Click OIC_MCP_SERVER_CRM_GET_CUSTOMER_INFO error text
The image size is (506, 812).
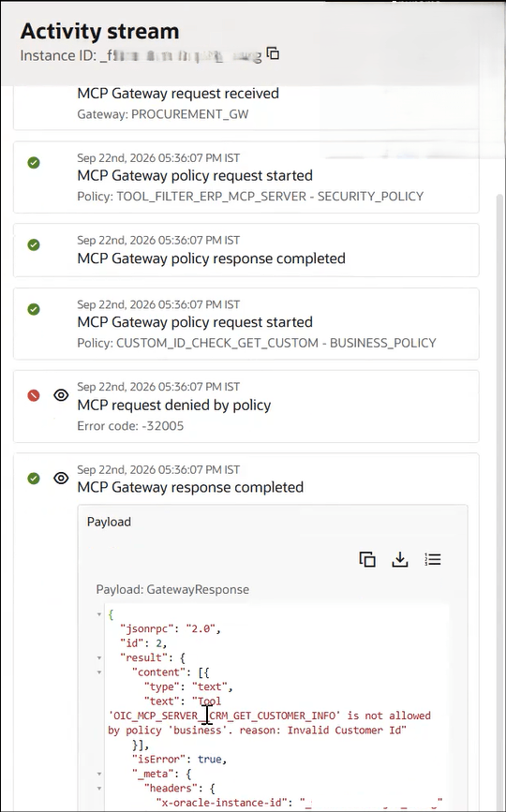[224, 716]
